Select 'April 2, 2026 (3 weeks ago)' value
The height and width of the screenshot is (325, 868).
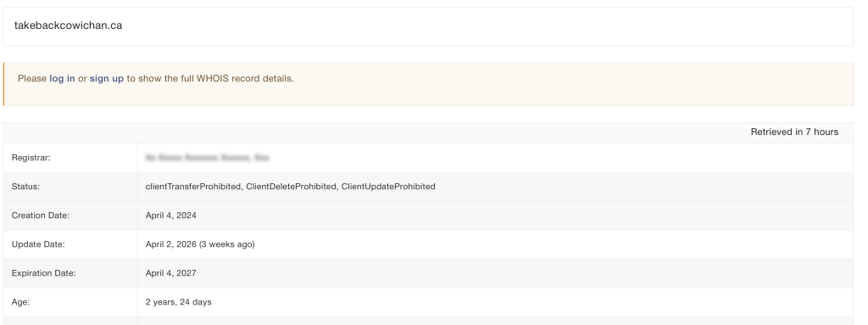(x=200, y=244)
